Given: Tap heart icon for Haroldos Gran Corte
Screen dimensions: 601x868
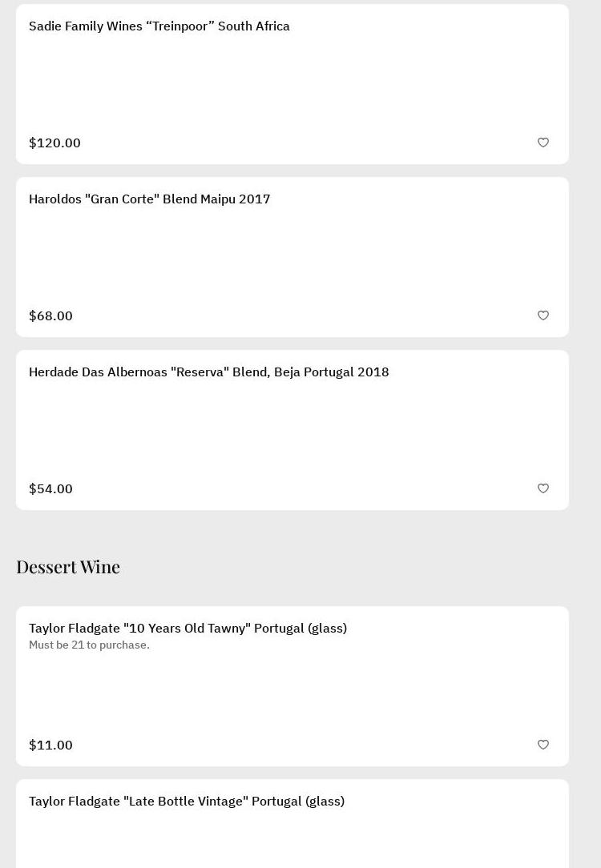Looking at the screenshot, I should (543, 315).
